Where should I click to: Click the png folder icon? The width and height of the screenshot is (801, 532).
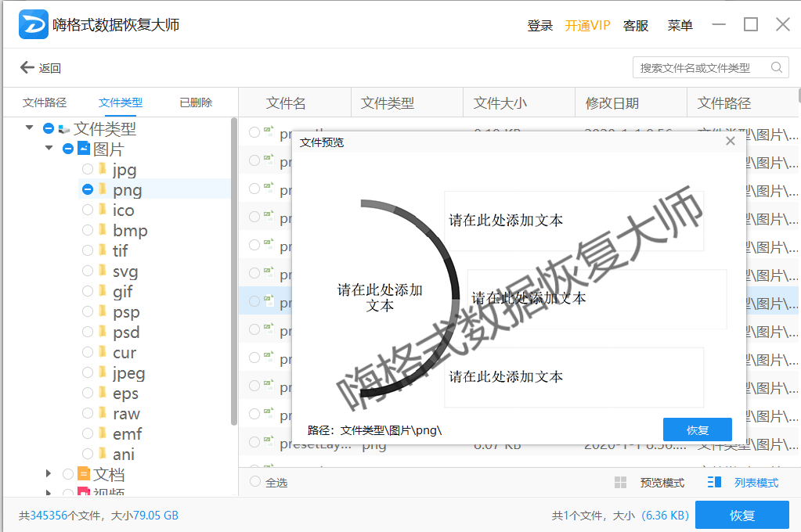(x=103, y=189)
